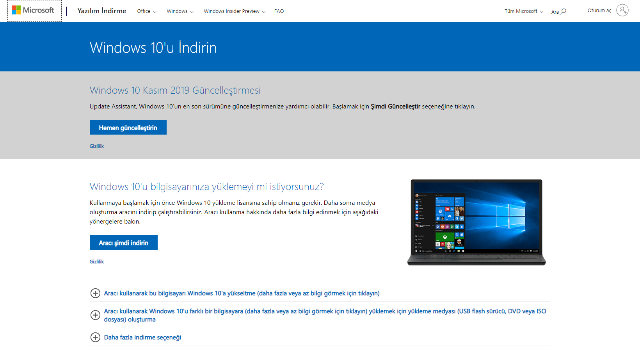Expand installation media creation instructions
Screen dimensions: 640x364
point(325,315)
